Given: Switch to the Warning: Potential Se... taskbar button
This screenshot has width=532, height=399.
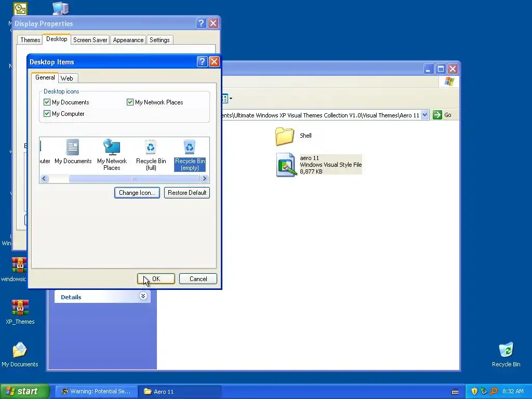Looking at the screenshot, I should (x=96, y=391).
